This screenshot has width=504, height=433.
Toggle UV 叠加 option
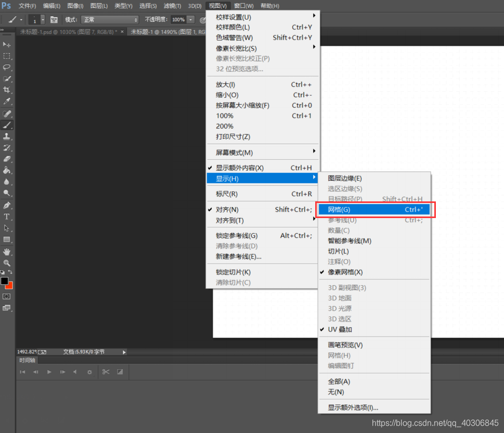point(374,329)
